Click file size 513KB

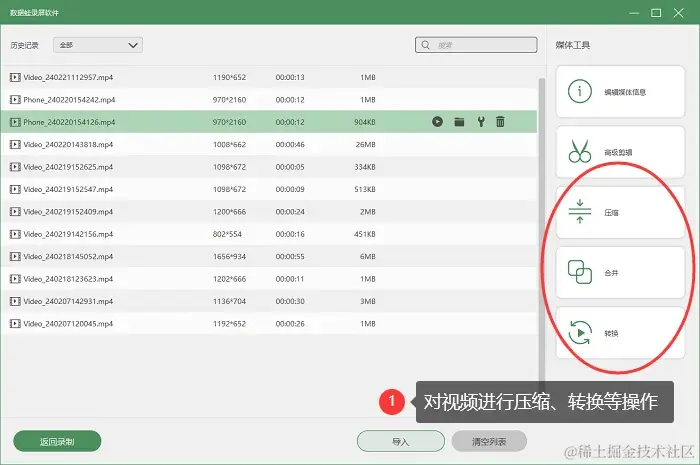tap(365, 189)
